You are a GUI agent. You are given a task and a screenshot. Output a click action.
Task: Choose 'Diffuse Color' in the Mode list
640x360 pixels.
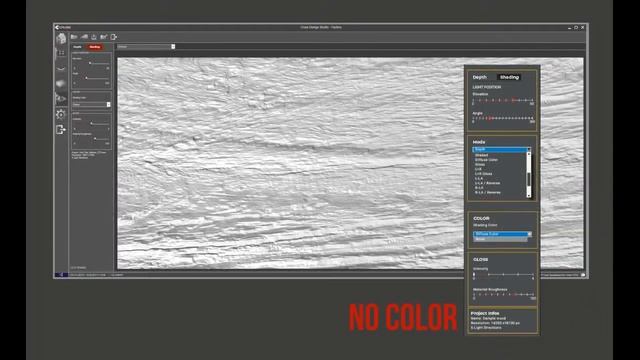[487, 160]
